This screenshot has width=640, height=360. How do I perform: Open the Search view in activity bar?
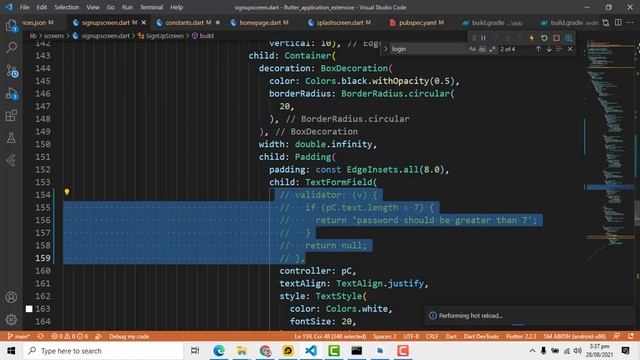pos(11,48)
